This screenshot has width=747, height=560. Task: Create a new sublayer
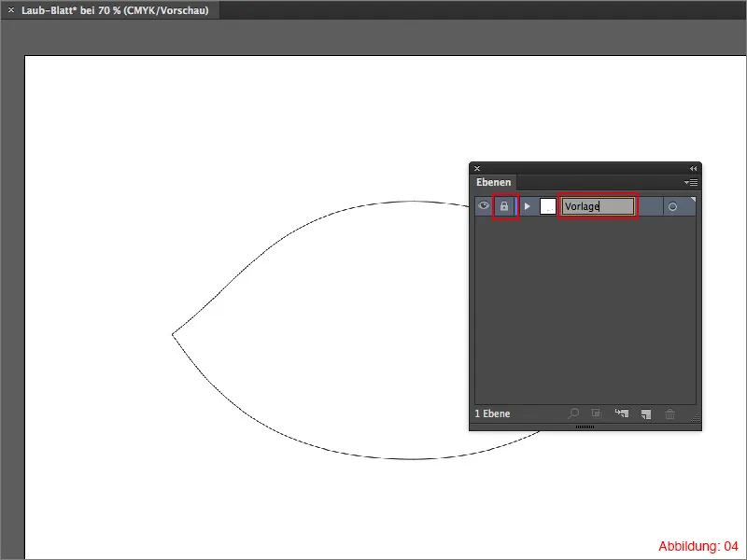[621, 413]
